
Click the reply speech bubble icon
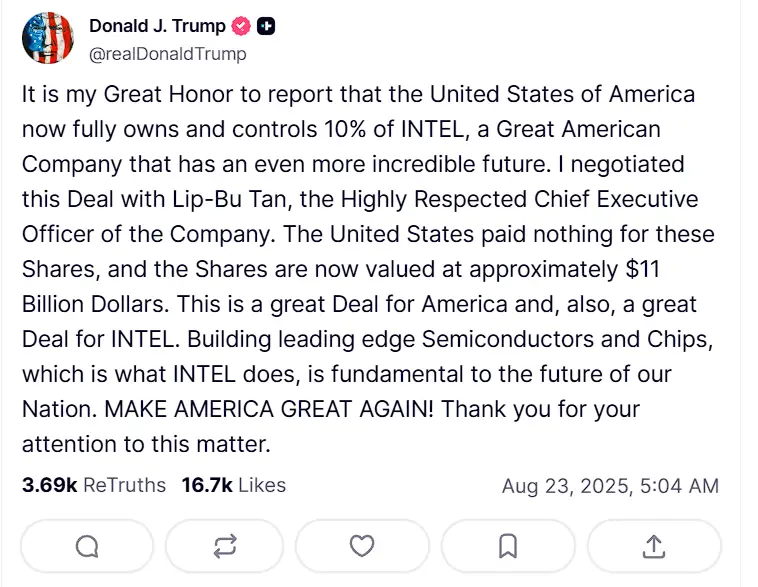pos(87,546)
